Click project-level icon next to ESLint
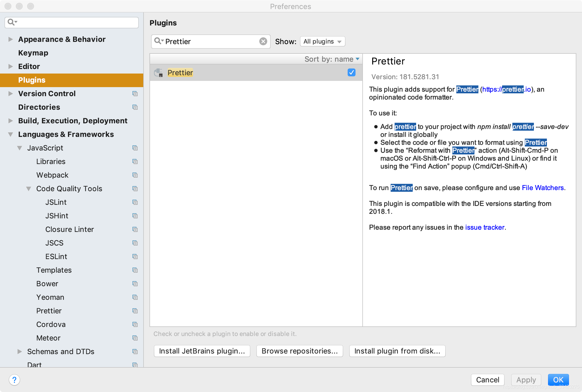This screenshot has height=392, width=582. (x=135, y=257)
